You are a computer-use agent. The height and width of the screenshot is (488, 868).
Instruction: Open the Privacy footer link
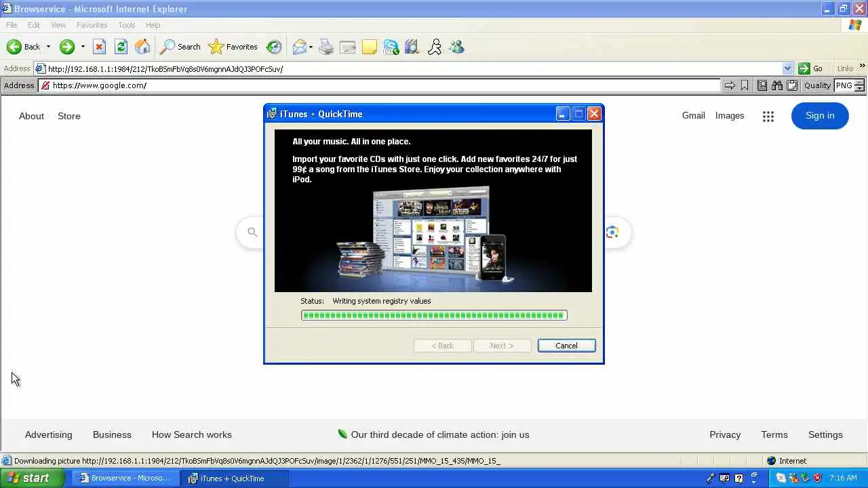[x=725, y=435]
